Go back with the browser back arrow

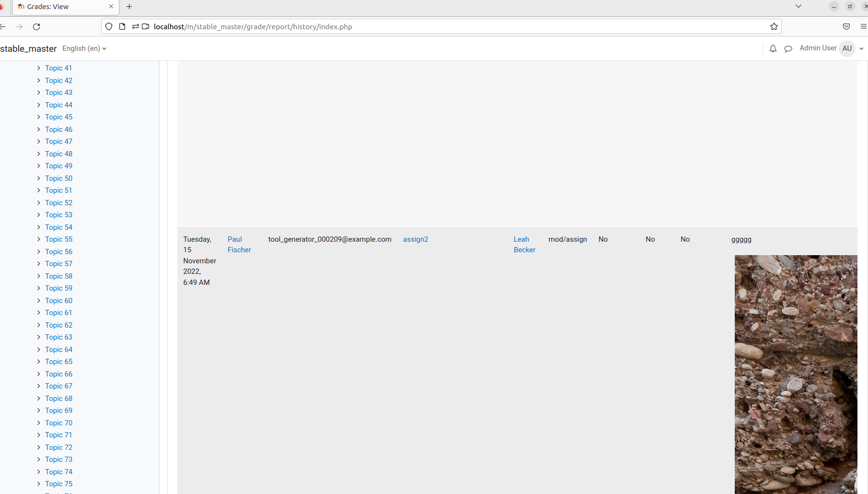pos(2,27)
